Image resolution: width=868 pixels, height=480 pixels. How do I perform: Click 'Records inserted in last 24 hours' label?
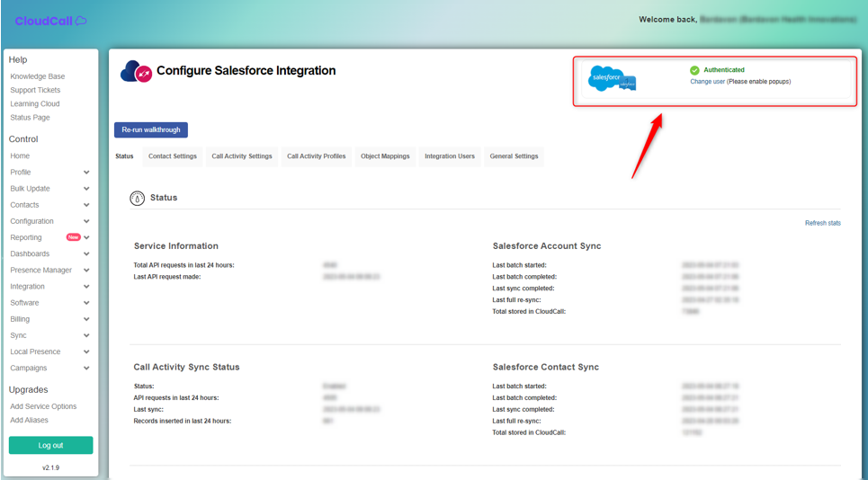click(x=182, y=422)
